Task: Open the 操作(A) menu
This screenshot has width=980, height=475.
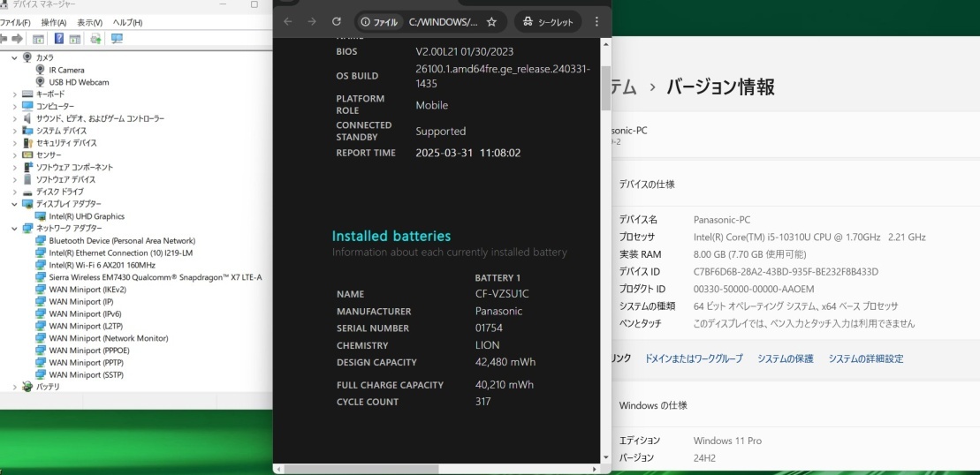Action: click(54, 22)
